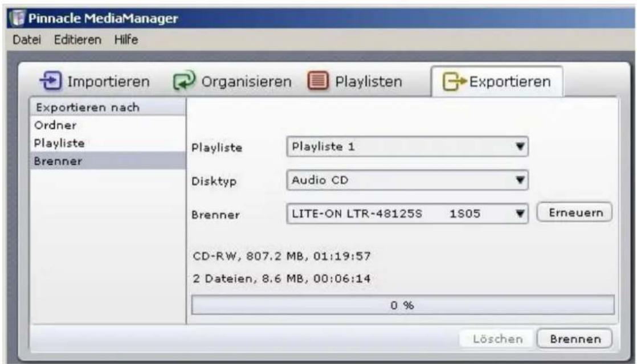Image resolution: width=637 pixels, height=364 pixels.
Task: Start burning with the Brennen button
Action: (x=574, y=338)
